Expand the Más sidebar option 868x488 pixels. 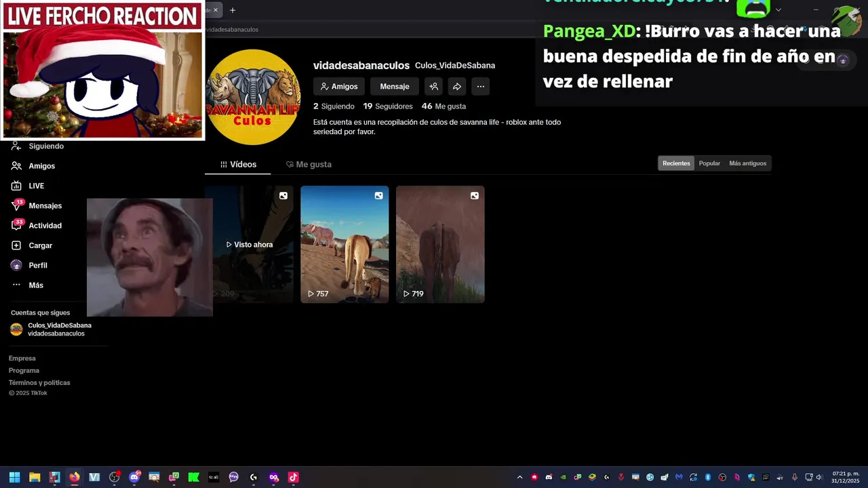point(36,285)
